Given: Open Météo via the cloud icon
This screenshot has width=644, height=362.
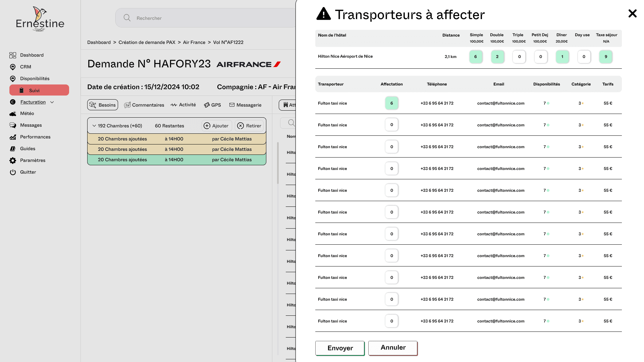Looking at the screenshot, I should click(x=13, y=114).
